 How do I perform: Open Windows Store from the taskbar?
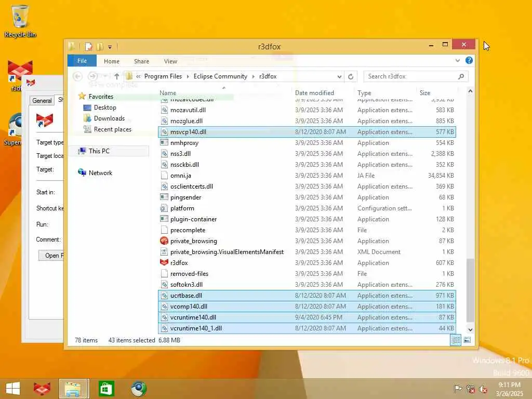point(106,389)
